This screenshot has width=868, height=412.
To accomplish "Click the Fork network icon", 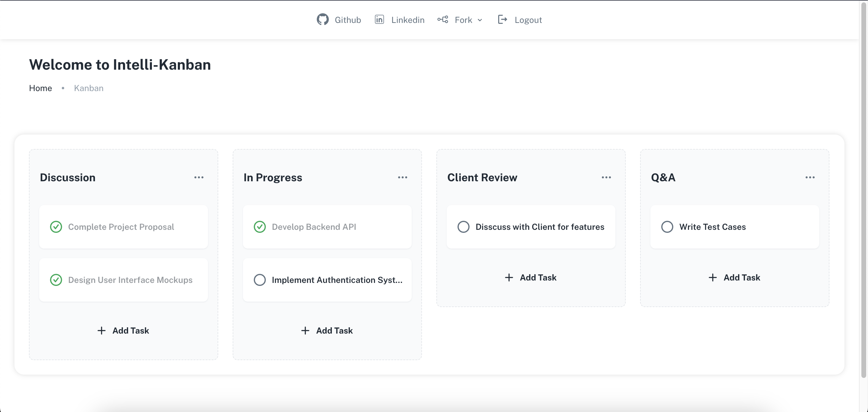I will pyautogui.click(x=442, y=20).
